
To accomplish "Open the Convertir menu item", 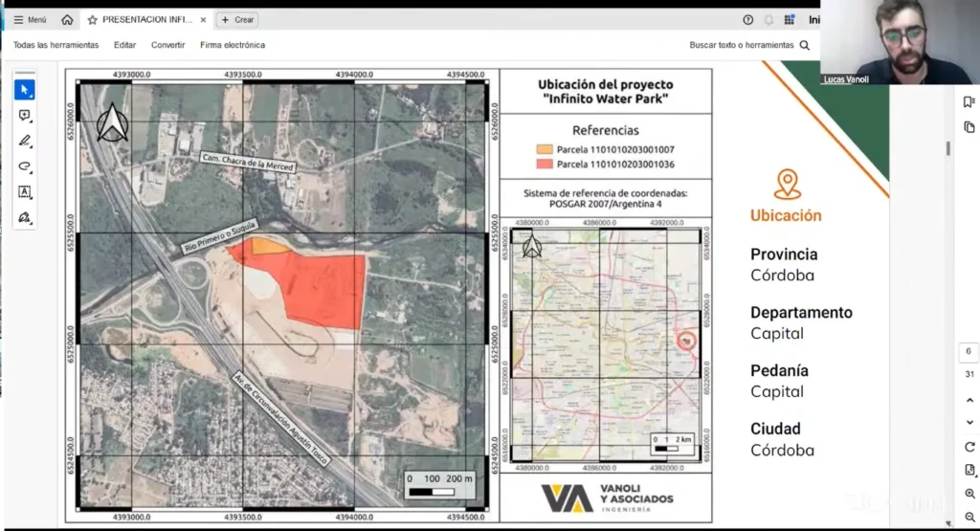I will (168, 45).
